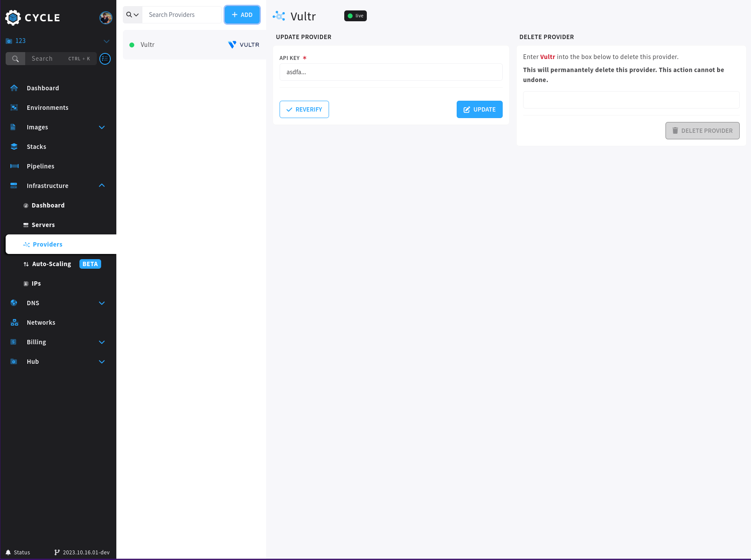Click the Vultr brand logo

click(x=244, y=45)
